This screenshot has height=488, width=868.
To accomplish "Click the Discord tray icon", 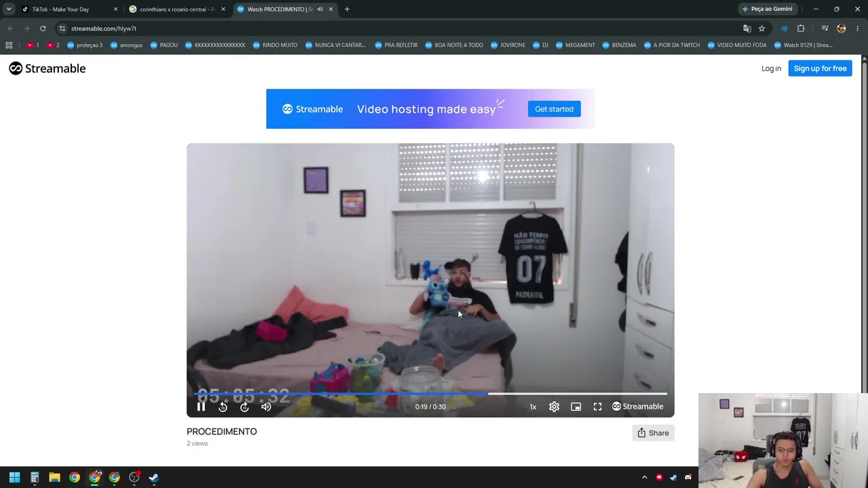I will coord(688,477).
